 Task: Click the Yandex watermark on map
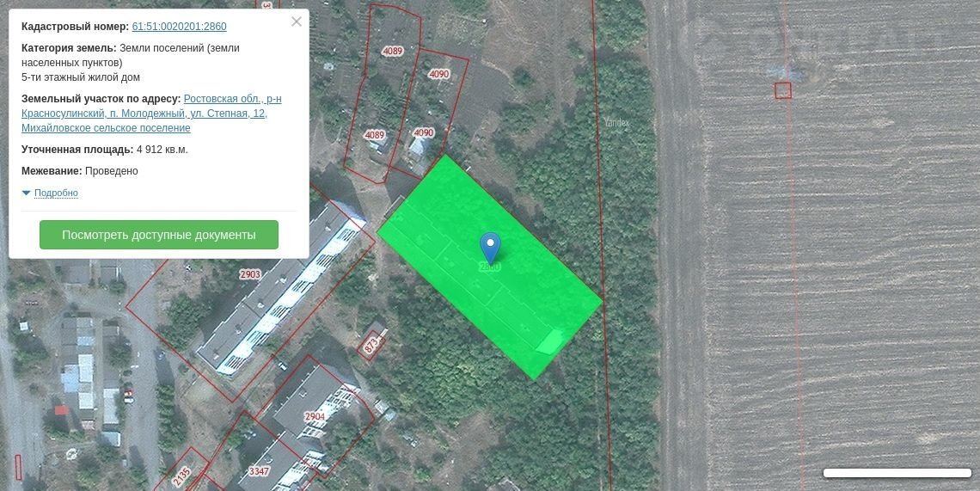[616, 123]
